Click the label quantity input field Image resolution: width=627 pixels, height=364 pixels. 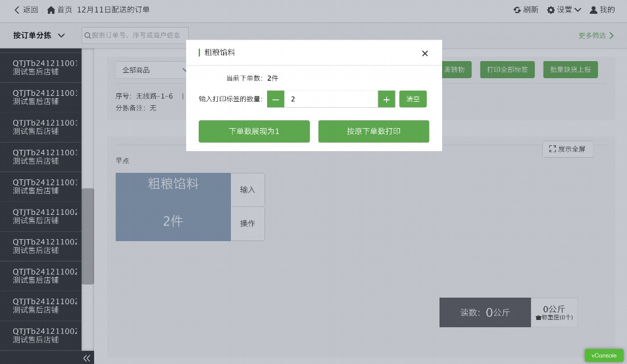(x=330, y=99)
